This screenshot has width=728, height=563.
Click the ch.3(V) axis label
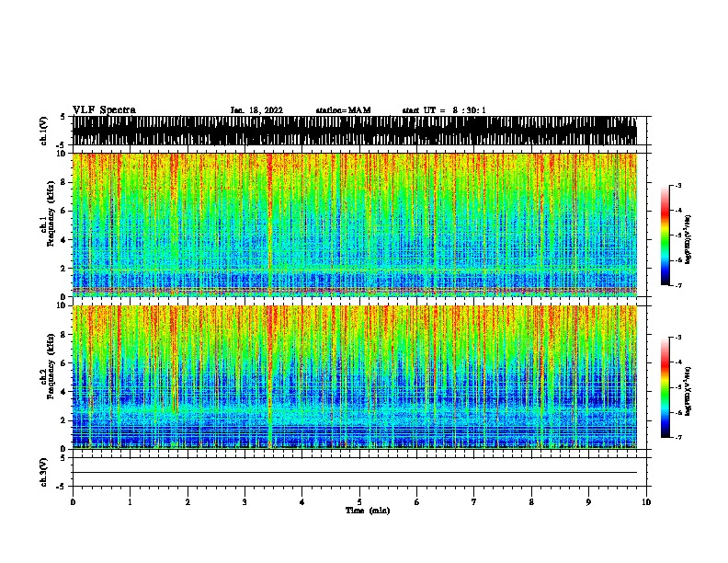[44, 473]
